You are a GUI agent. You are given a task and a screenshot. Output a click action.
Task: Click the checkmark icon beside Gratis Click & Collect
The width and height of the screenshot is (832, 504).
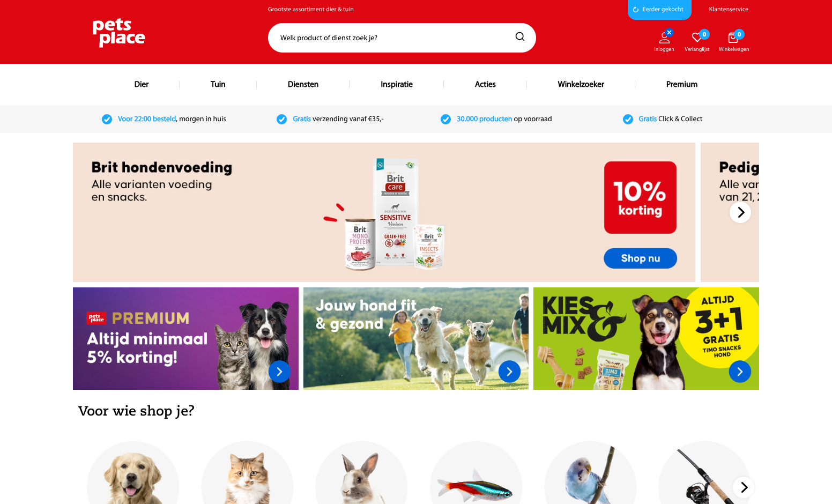tap(628, 119)
